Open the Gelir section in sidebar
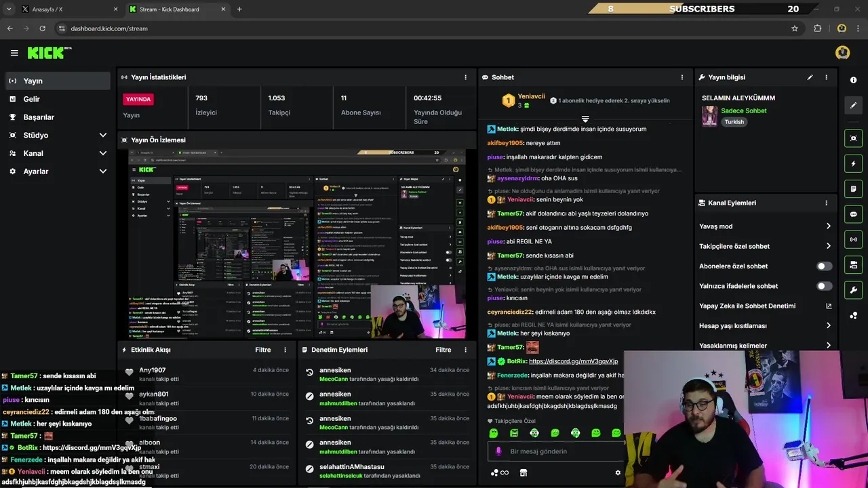Viewport: 868px width, 488px height. coord(57,99)
